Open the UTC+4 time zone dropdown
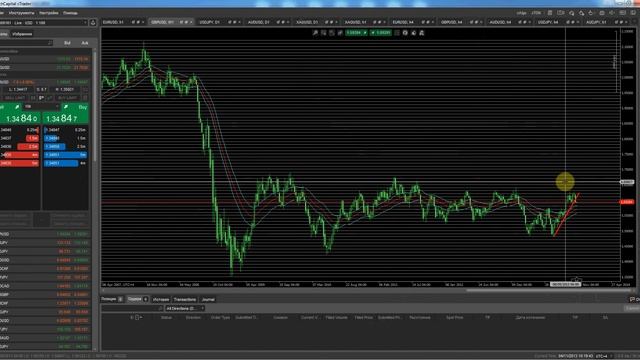Viewport: 640px width, 360px height. pos(603,356)
